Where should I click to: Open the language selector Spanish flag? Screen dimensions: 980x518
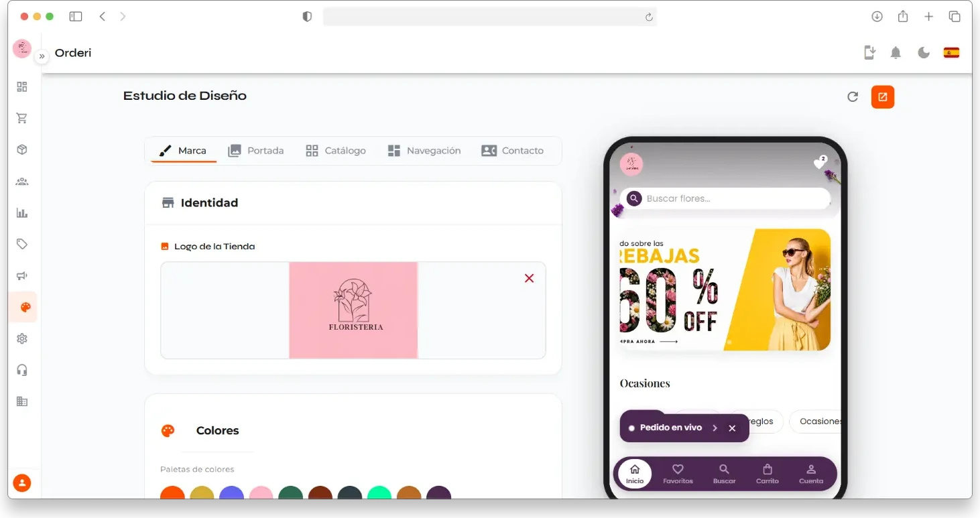coord(951,53)
